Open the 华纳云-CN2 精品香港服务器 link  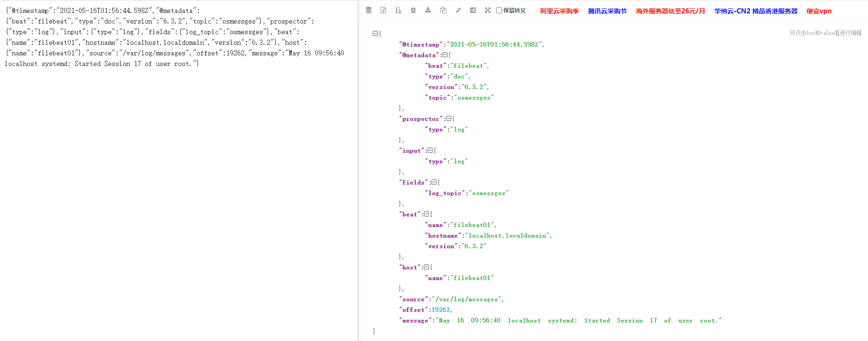click(x=756, y=11)
